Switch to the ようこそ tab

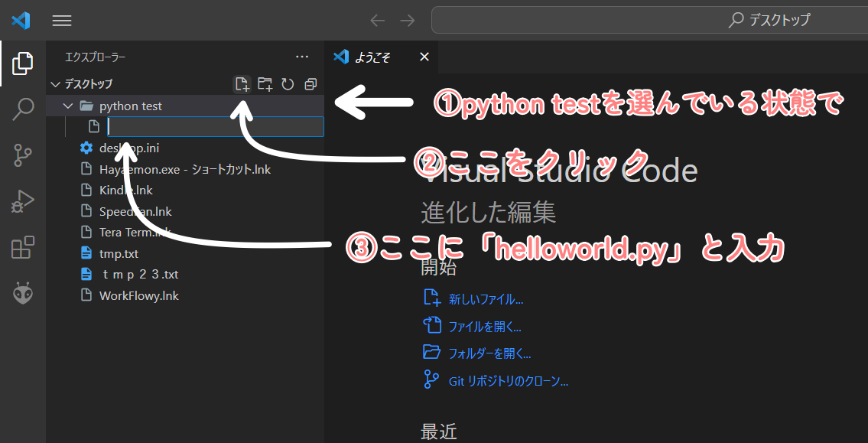(372, 57)
